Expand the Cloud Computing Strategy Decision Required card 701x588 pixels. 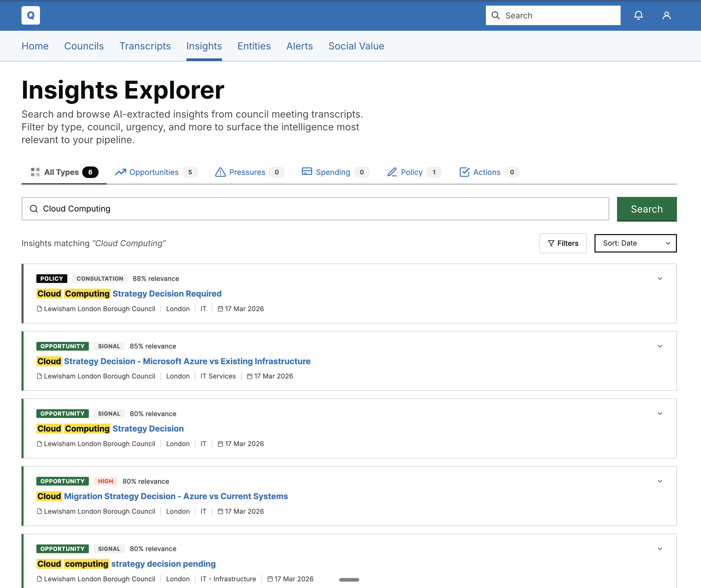(660, 278)
